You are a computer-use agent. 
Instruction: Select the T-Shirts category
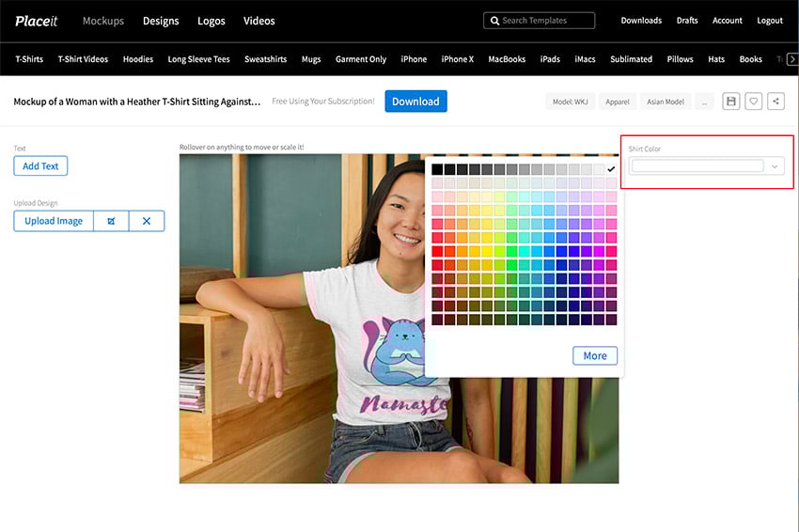click(x=29, y=59)
